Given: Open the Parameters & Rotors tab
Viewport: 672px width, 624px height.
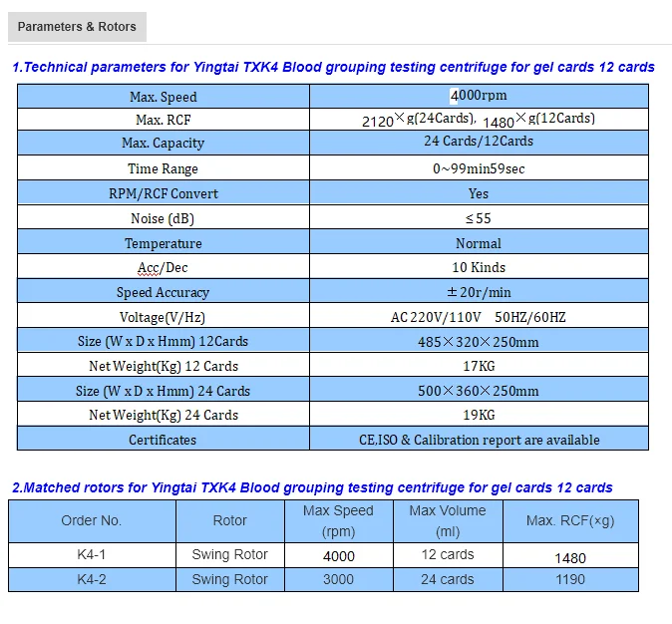Looking at the screenshot, I should pyautogui.click(x=77, y=27).
